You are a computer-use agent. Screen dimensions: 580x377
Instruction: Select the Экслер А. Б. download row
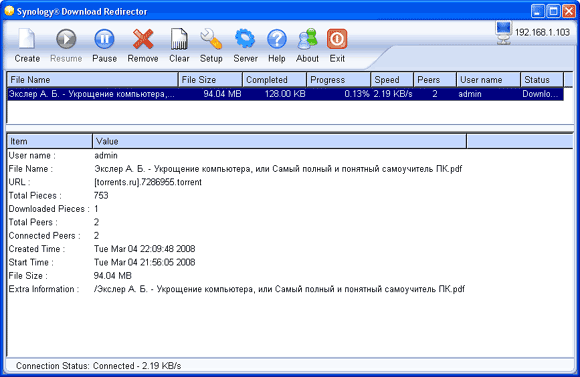pyautogui.click(x=285, y=94)
